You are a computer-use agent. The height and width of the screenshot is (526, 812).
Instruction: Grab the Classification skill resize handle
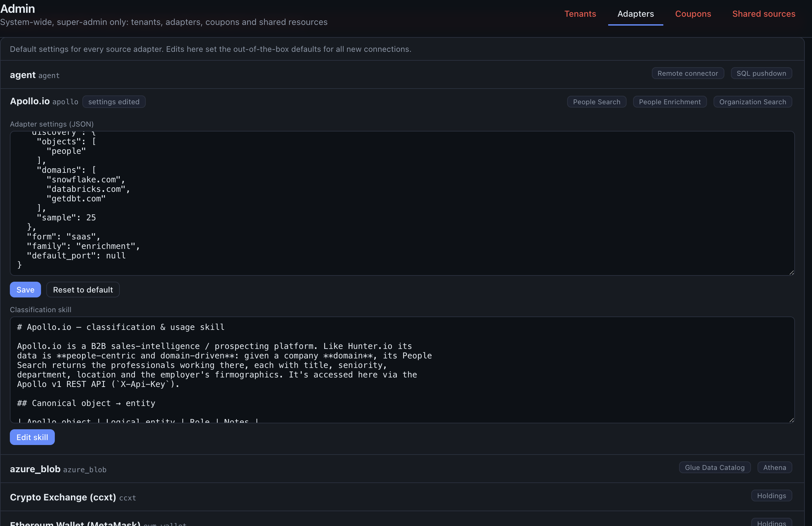click(x=792, y=420)
